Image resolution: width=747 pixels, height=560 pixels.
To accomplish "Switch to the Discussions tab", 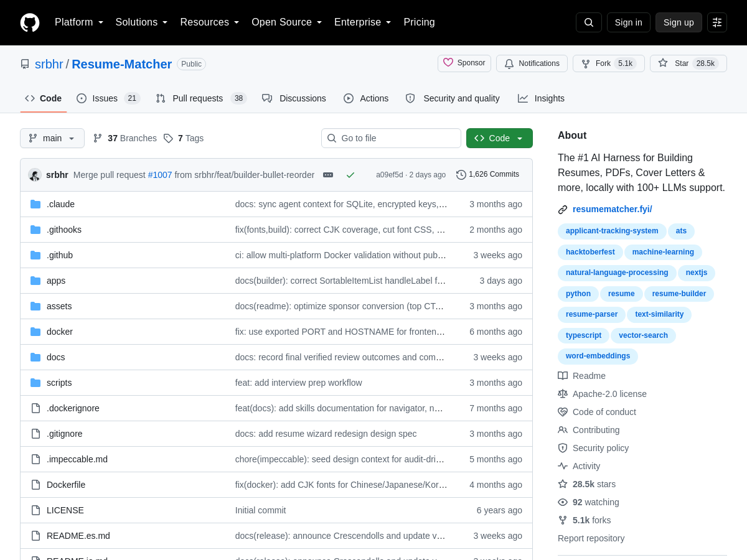I will (x=294, y=98).
